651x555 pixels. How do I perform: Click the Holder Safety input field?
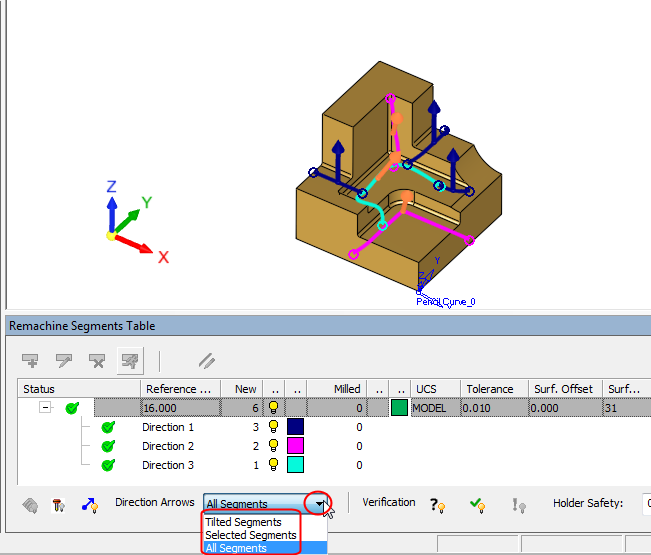pos(646,504)
